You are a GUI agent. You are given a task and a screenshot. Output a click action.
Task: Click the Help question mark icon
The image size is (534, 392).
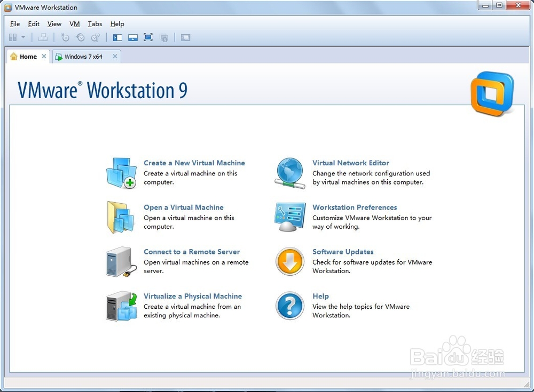290,306
